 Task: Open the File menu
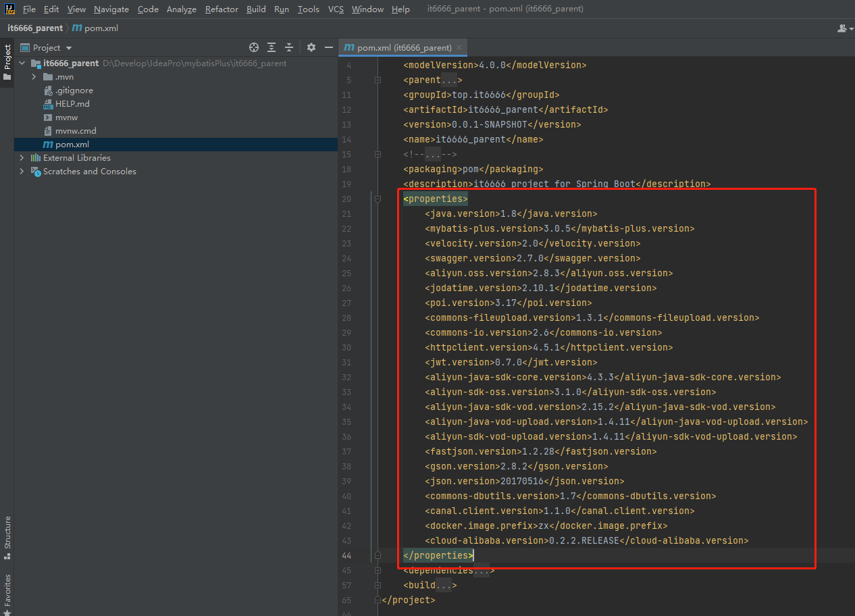(29, 9)
